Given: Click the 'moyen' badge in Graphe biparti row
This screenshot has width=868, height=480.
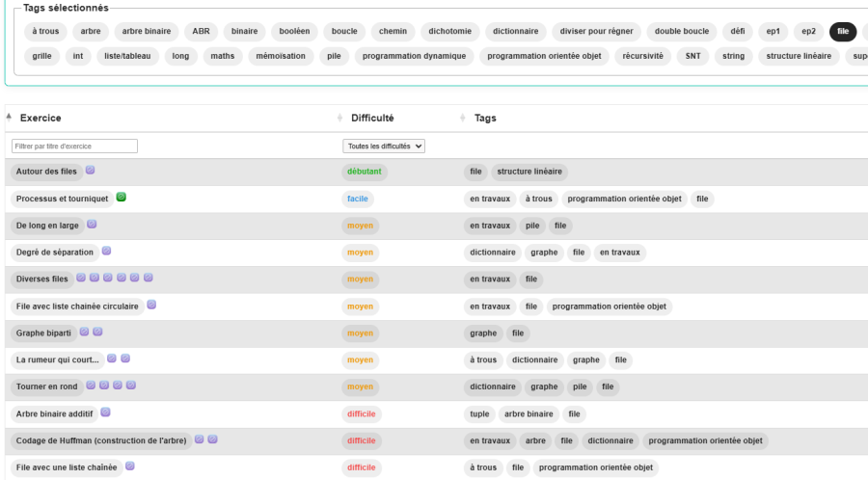Looking at the screenshot, I should 361,333.
